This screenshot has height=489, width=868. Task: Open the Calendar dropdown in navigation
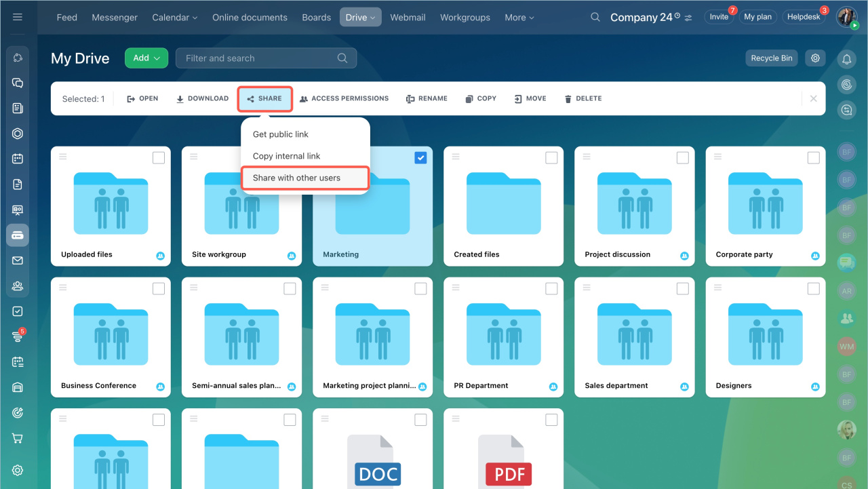tap(174, 18)
